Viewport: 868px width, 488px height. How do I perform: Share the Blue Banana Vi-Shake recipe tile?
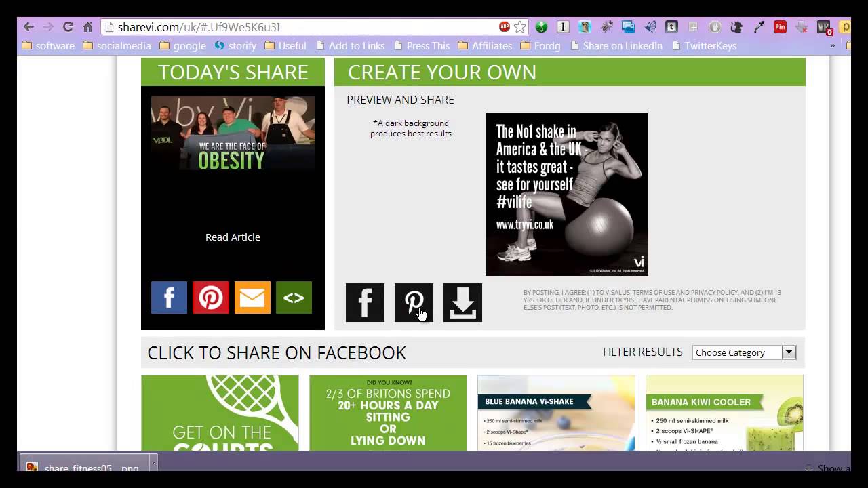556,413
